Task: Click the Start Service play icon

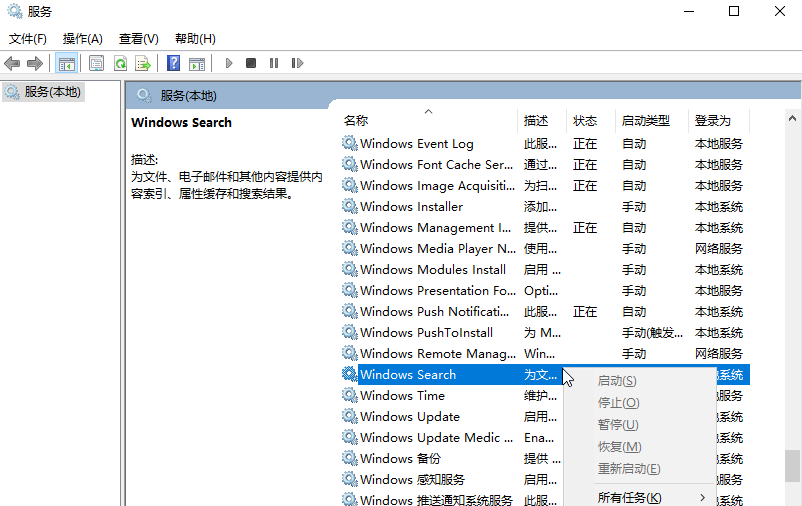Action: [x=229, y=64]
